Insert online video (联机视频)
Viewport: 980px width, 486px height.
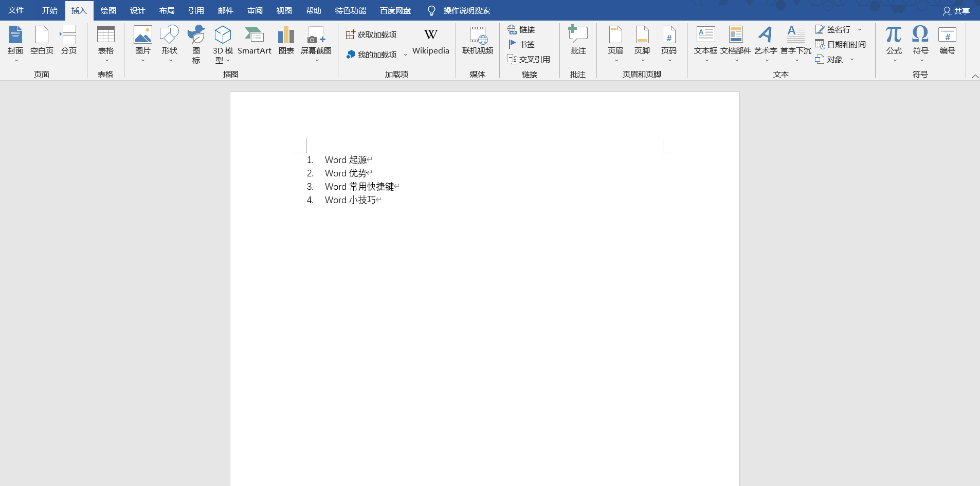(478, 41)
